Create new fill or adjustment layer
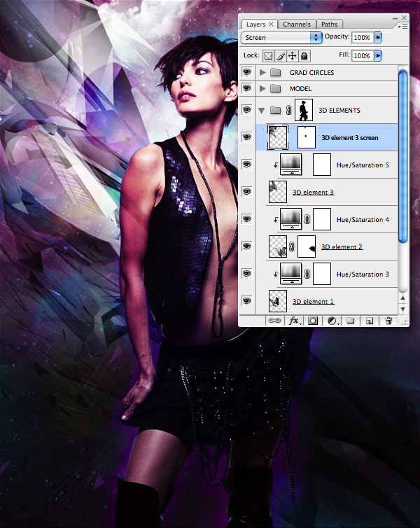Viewport: 420px width, 528px height. [x=332, y=321]
